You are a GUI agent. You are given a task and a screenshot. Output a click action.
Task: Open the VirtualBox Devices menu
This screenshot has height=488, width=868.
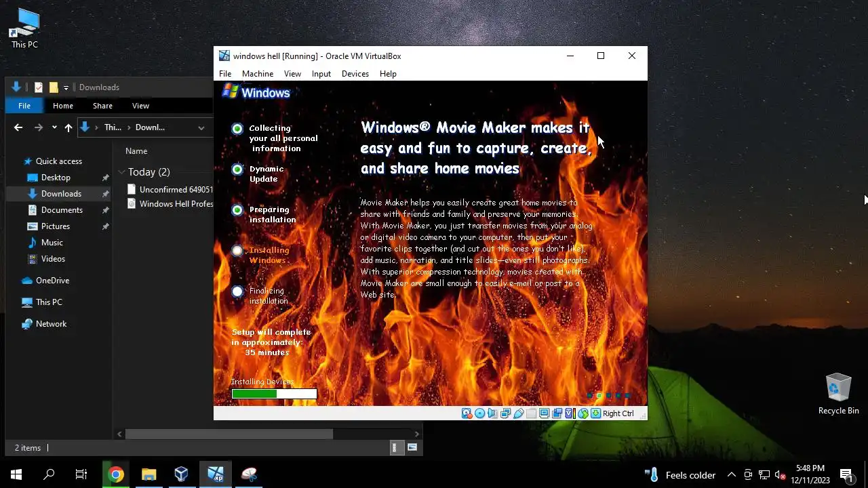(355, 74)
